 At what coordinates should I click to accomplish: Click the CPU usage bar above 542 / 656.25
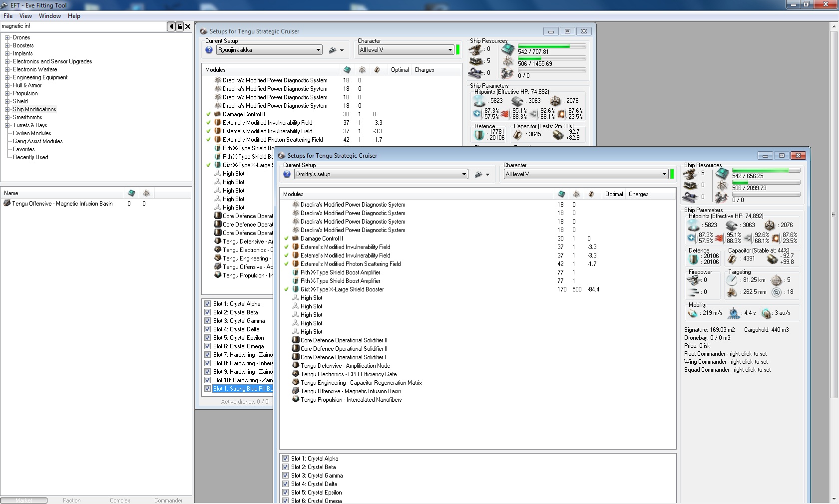coord(766,171)
